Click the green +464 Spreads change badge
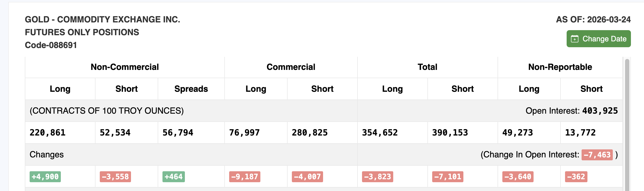Image resolution: width=644 pixels, height=191 pixels. click(173, 176)
